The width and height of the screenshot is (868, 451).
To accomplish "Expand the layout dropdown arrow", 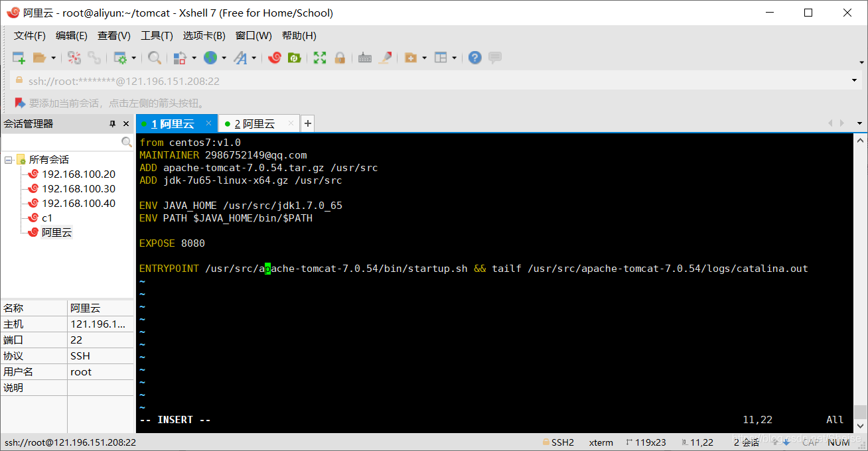I will pos(455,58).
